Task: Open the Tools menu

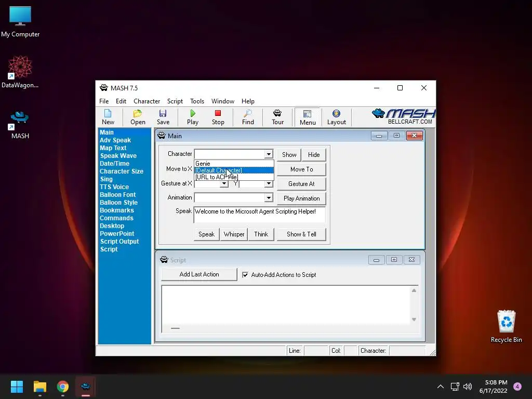Action: [x=197, y=101]
